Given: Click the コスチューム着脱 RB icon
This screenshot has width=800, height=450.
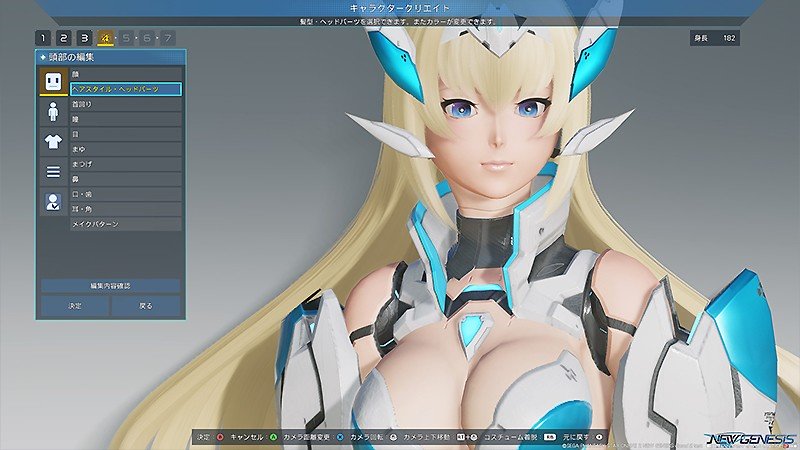Looking at the screenshot, I should [x=549, y=437].
